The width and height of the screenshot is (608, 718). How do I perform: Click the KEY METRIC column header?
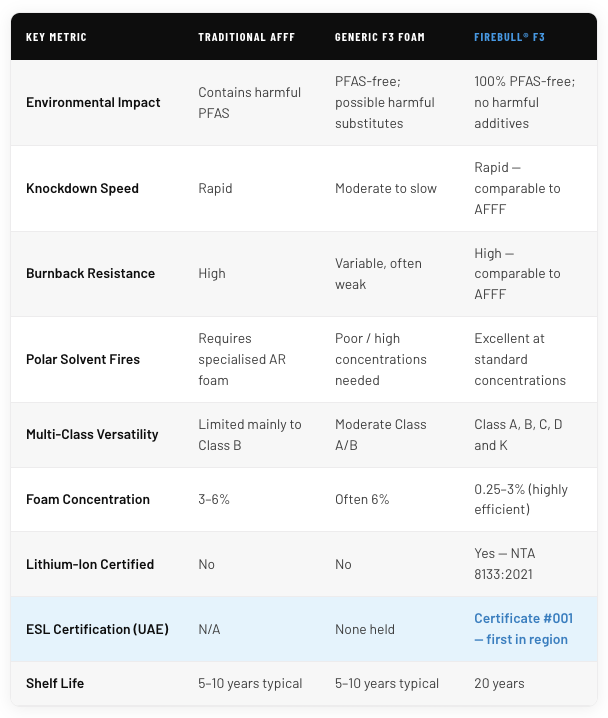click(x=56, y=37)
